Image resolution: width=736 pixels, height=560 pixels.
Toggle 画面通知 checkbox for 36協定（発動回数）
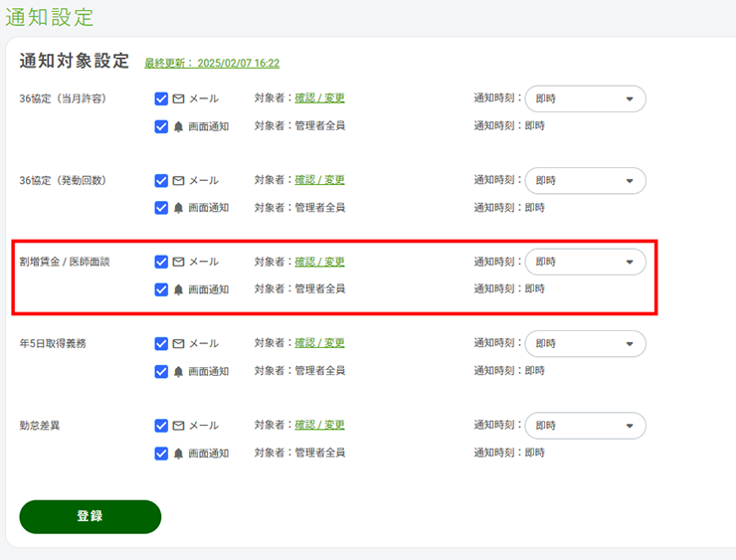(161, 208)
